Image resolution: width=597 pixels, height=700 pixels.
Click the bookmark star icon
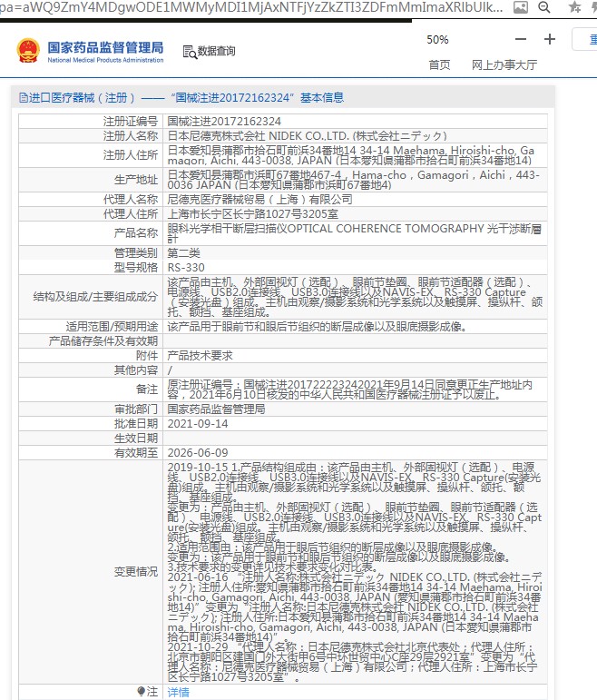click(574, 7)
